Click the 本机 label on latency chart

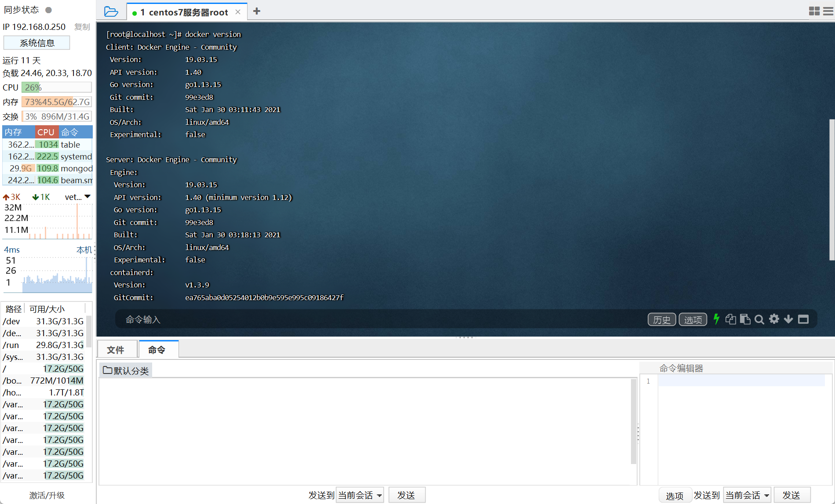[x=84, y=250]
